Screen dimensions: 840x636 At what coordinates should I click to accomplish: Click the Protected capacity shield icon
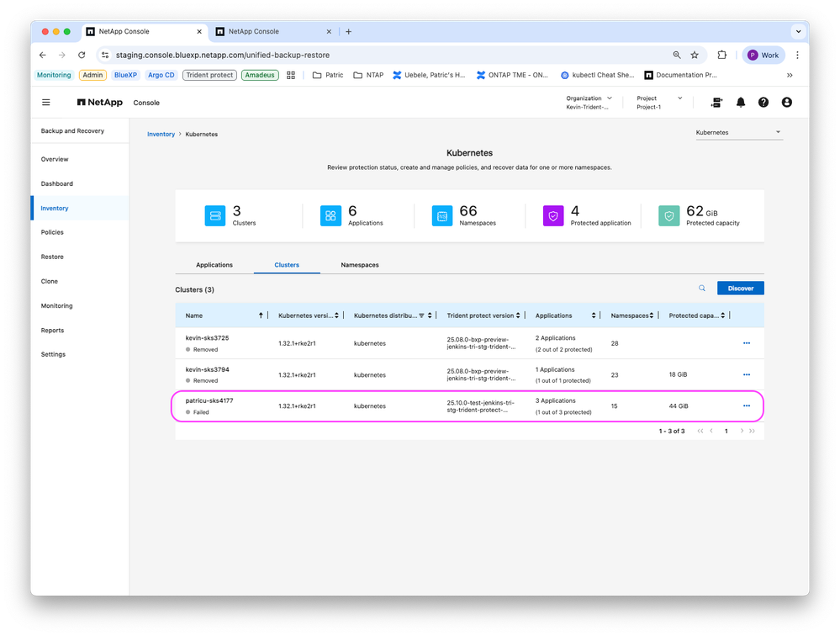(x=669, y=216)
